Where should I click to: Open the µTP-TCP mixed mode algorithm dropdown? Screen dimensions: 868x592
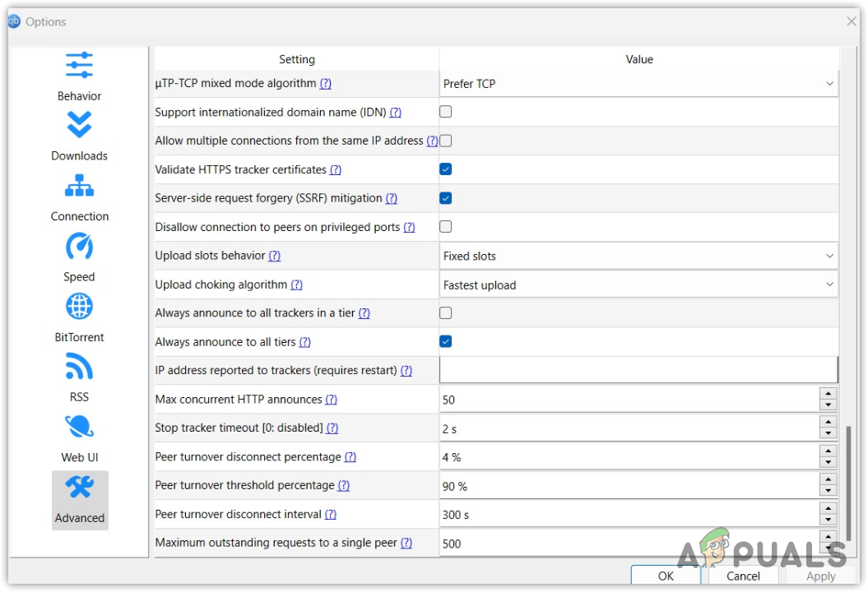click(638, 84)
